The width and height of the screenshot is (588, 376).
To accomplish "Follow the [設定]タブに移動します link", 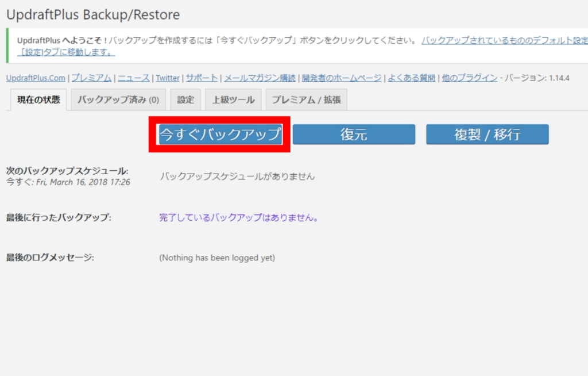I will pyautogui.click(x=66, y=52).
